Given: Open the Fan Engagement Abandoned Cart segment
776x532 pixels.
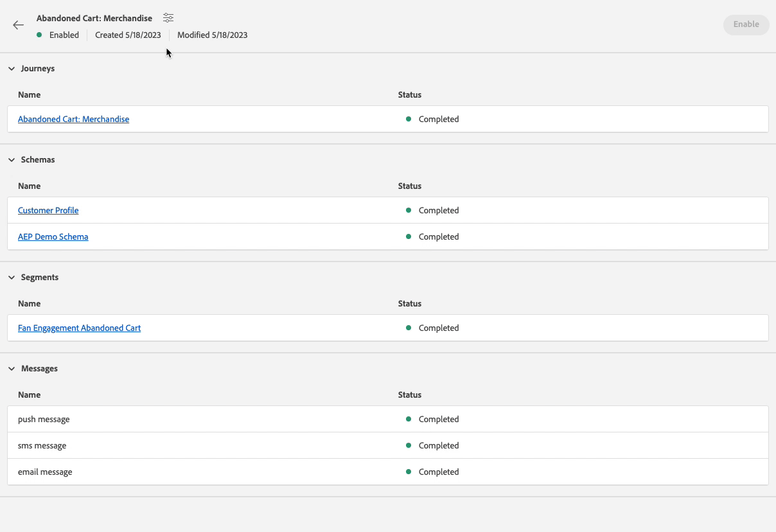Looking at the screenshot, I should click(79, 328).
